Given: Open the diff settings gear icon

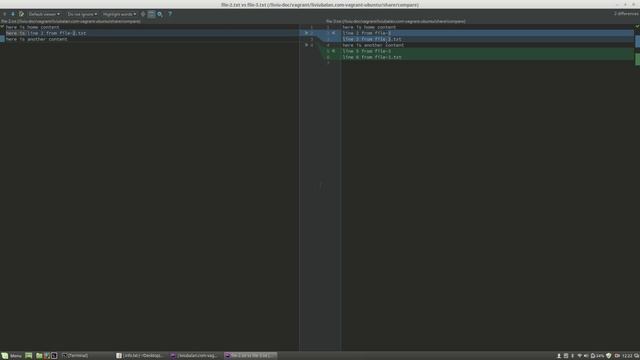Looking at the screenshot, I should tap(160, 14).
